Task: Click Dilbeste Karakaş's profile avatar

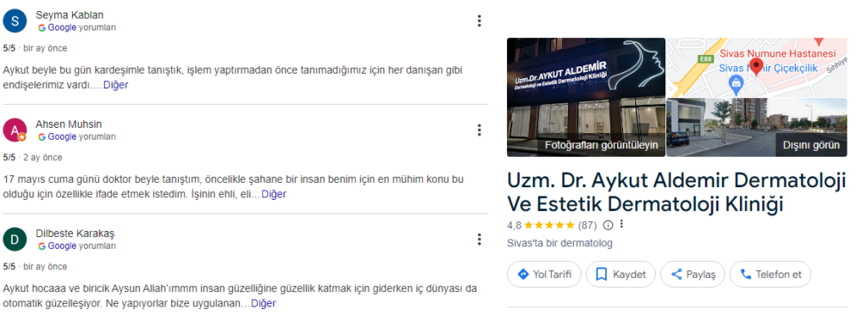Action: [x=14, y=240]
